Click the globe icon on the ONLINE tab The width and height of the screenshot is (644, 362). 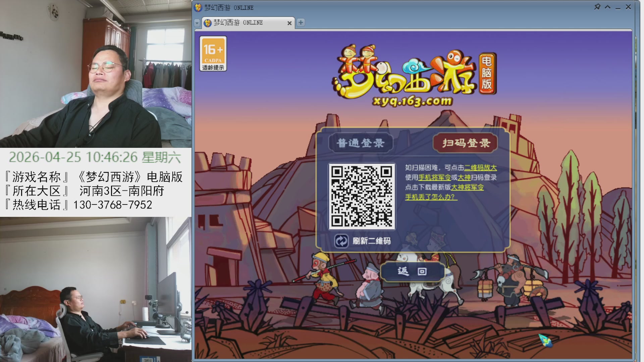point(207,23)
